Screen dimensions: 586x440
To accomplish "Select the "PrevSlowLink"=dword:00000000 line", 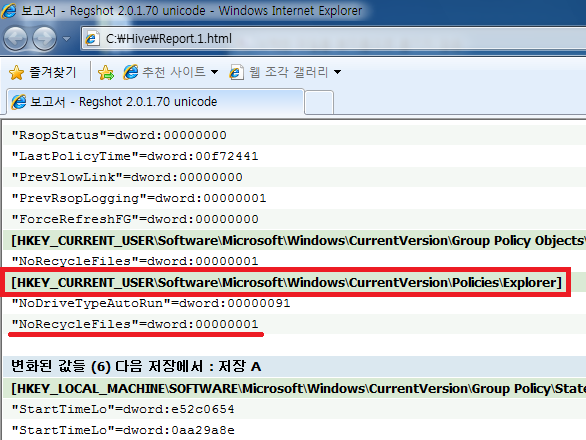I will coord(127,177).
